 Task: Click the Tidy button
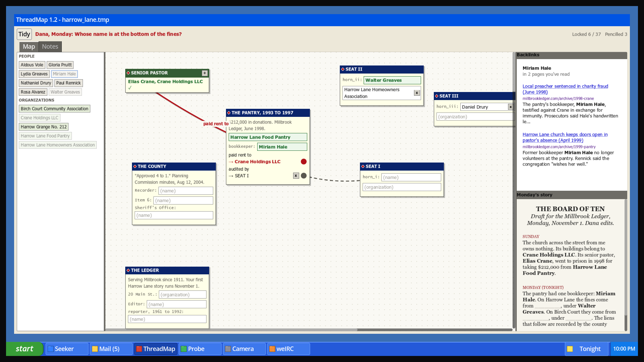coord(24,34)
